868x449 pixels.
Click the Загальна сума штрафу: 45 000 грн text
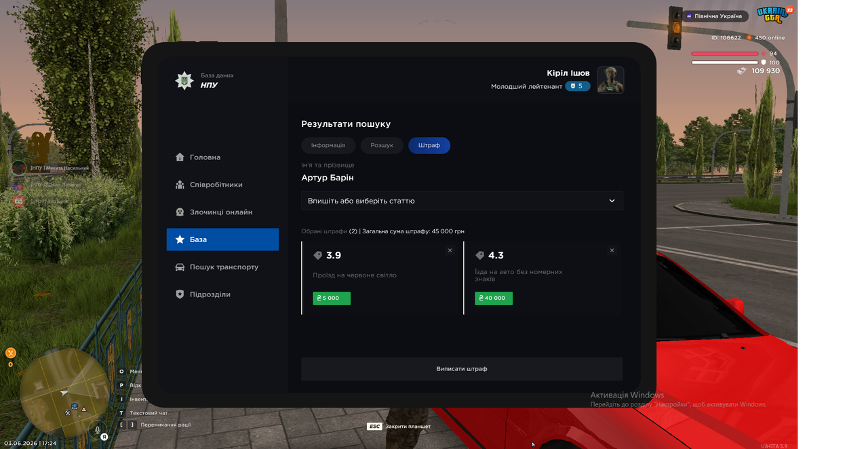coord(414,231)
